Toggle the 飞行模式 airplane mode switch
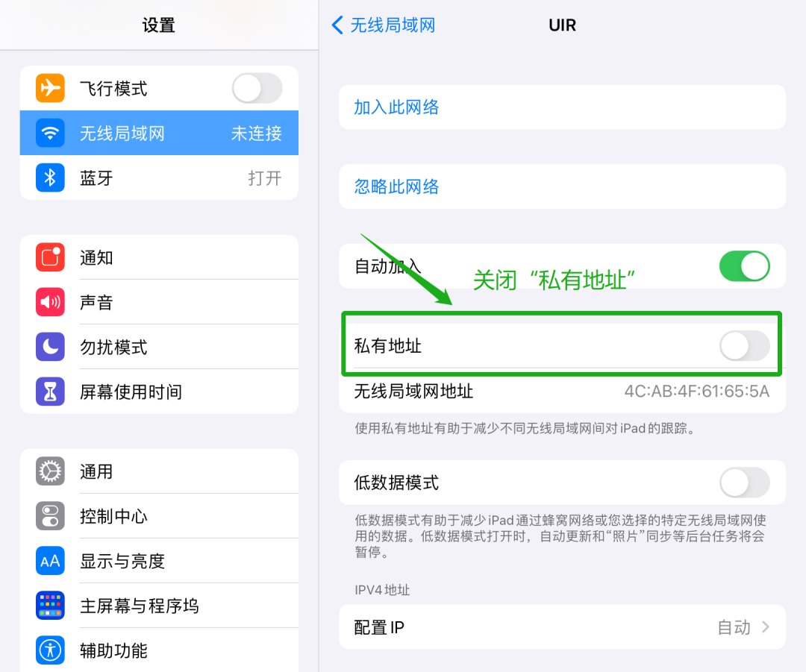This screenshot has width=806, height=672. click(257, 88)
